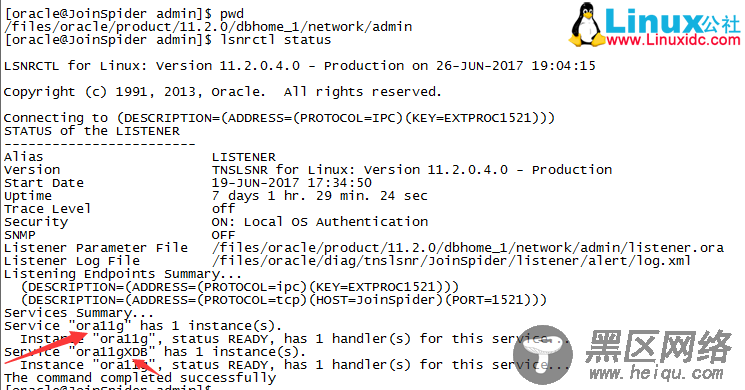The image size is (745, 390).
Task: Click the Service "ora11gXDB" line
Action: 155,352
